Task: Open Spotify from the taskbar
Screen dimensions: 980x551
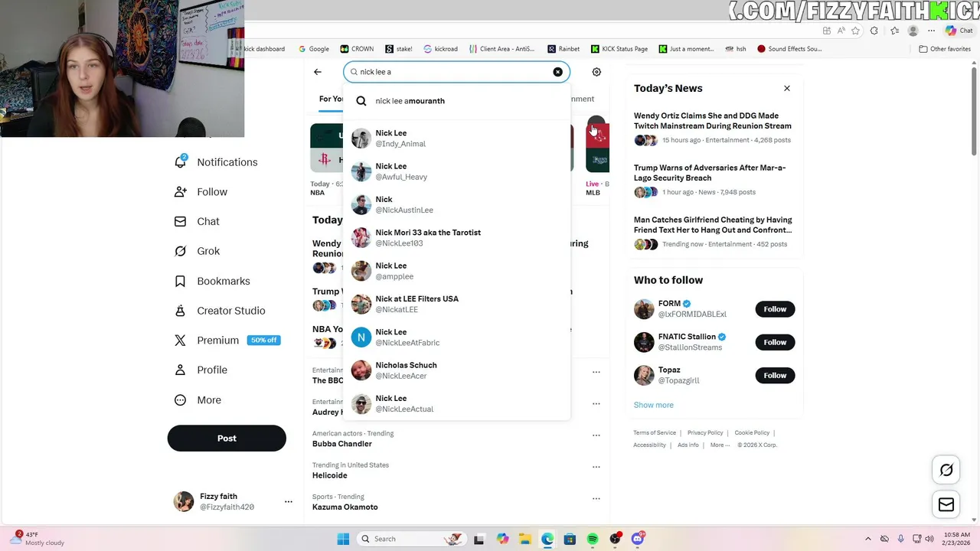Action: tap(593, 539)
